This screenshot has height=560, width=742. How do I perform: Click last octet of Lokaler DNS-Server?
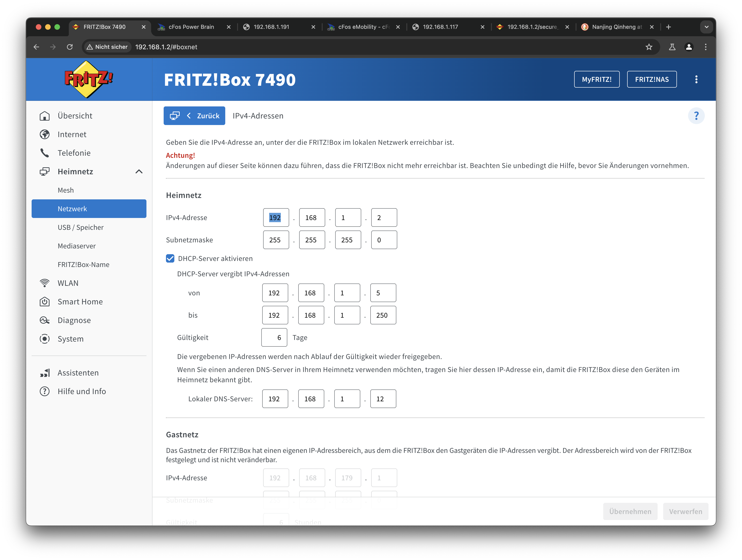pos(383,399)
